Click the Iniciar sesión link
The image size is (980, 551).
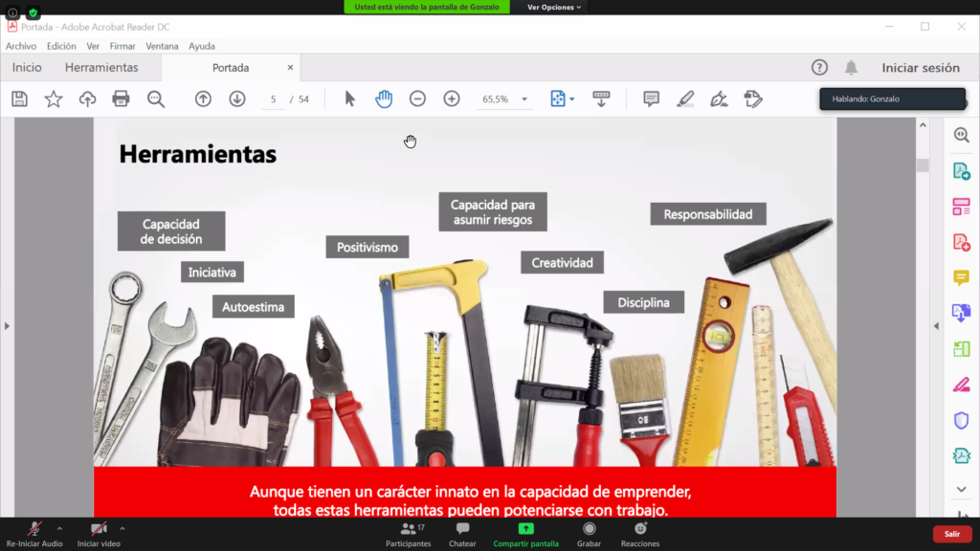pyautogui.click(x=921, y=68)
